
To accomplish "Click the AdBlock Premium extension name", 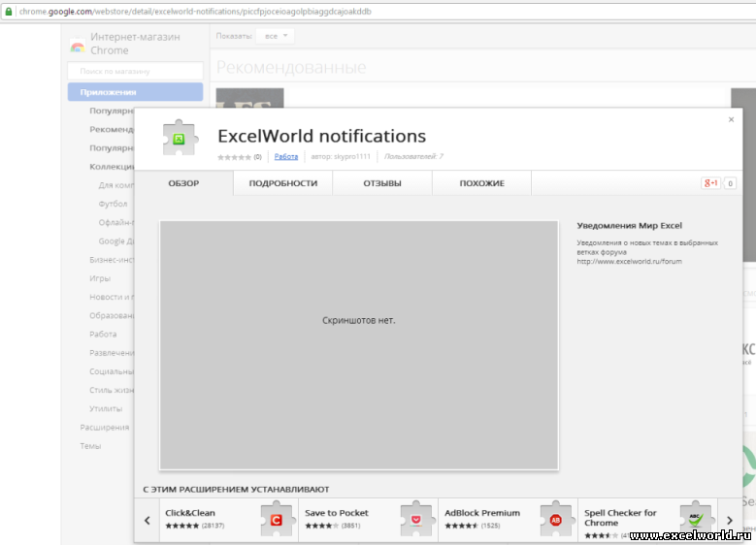I will point(482,513).
